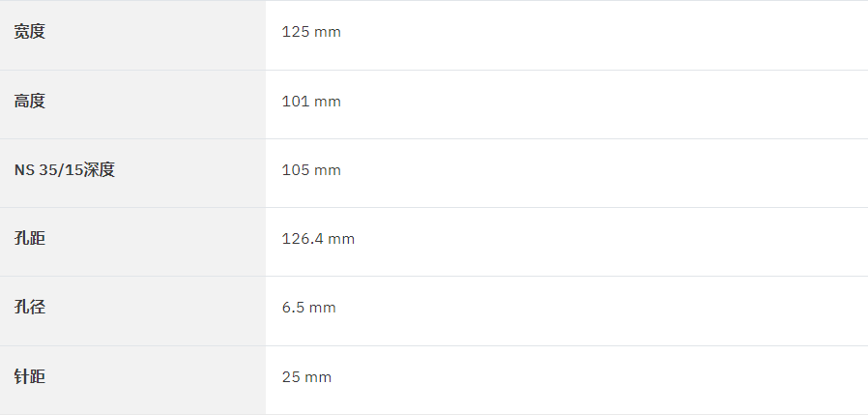Click the empty area in the 宽度 row
Viewport: 868px width, 415px height.
coord(603,35)
